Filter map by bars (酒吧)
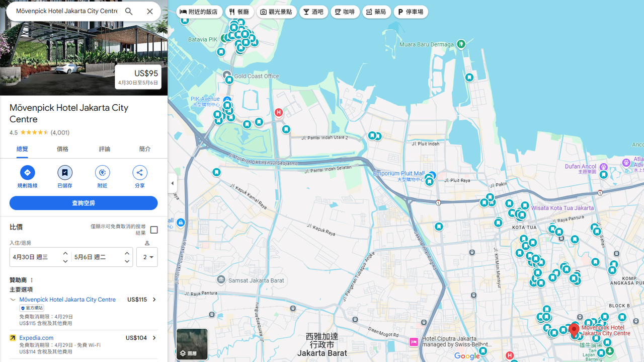 coord(313,12)
